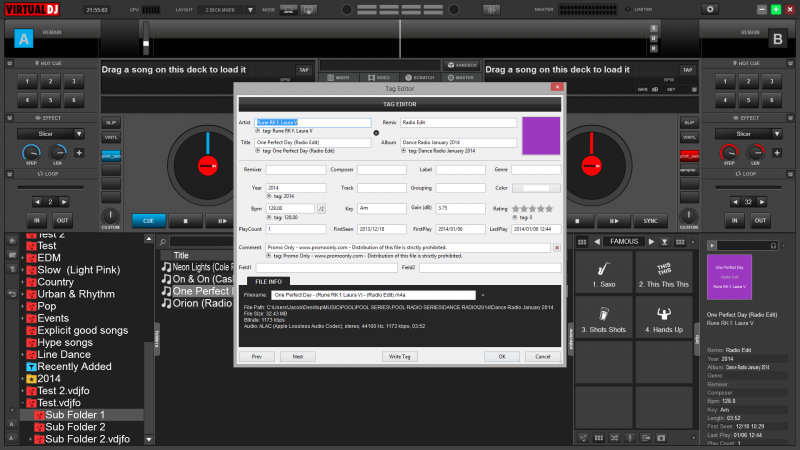Click the search magnifier icon in browser
This screenshot has width=800, height=450.
163,242
